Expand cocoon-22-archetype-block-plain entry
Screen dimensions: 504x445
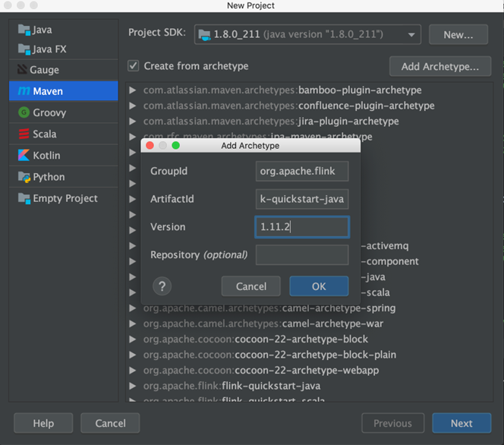[x=132, y=355]
